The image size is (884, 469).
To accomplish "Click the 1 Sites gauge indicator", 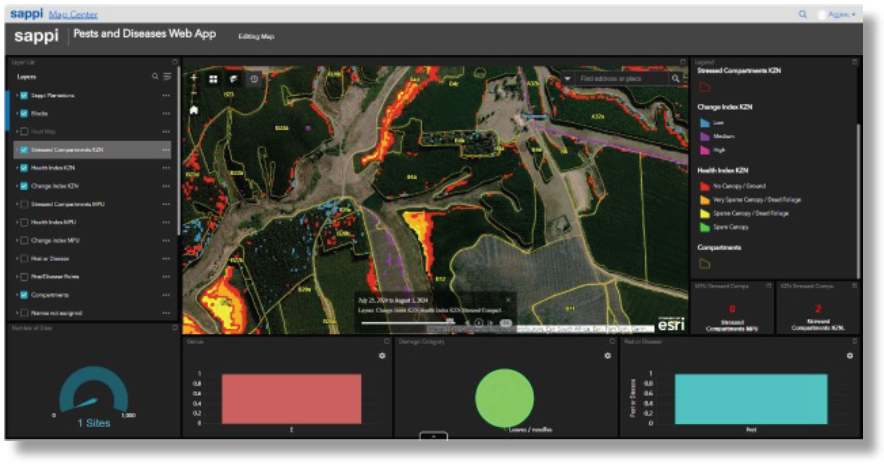I will (94, 397).
